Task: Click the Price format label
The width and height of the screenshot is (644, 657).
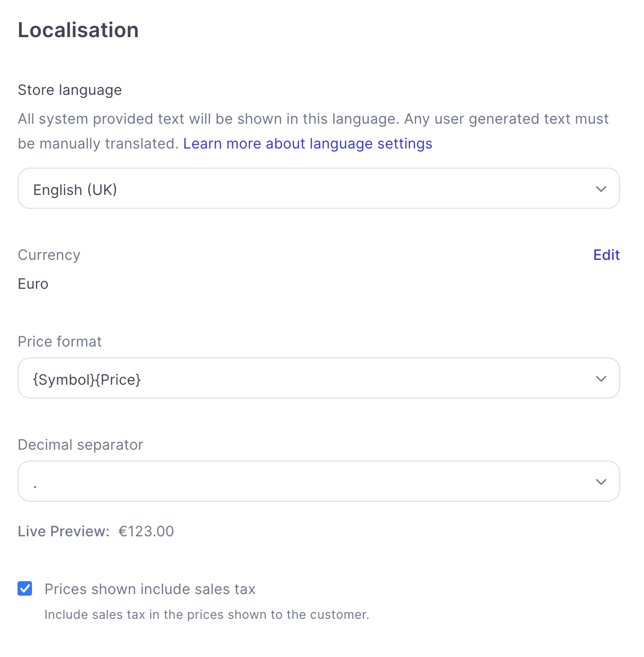Action: [60, 341]
